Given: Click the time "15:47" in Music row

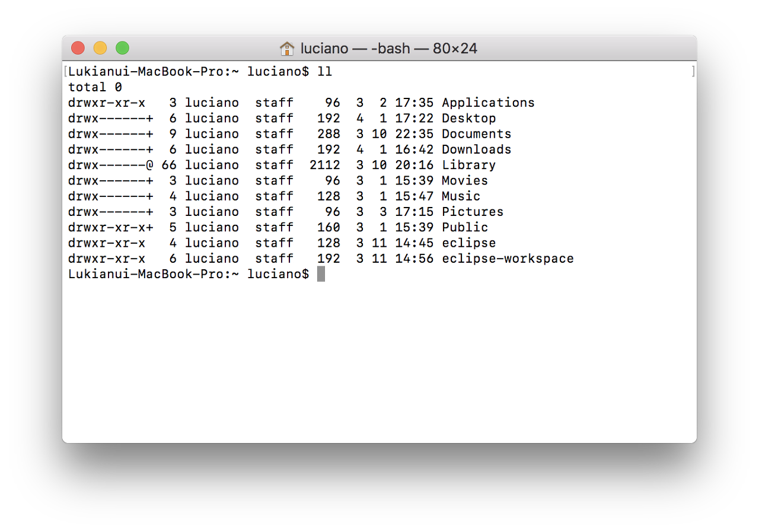Looking at the screenshot, I should [414, 196].
